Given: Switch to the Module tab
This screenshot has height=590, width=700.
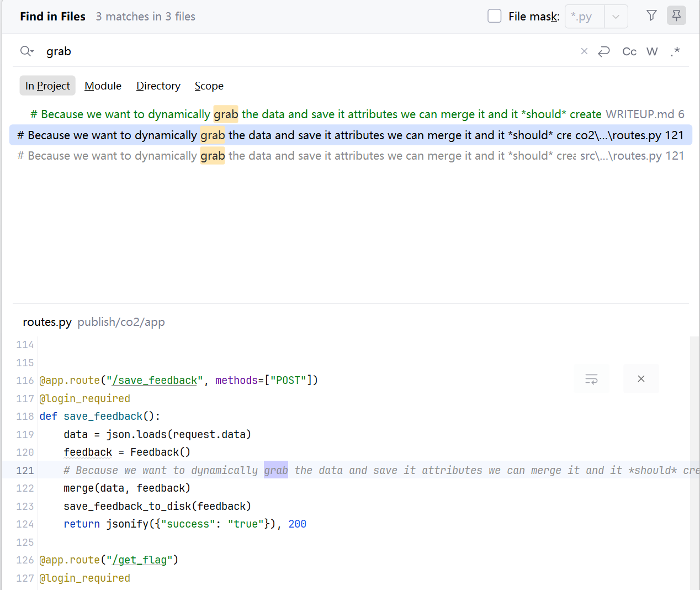Looking at the screenshot, I should tap(103, 86).
